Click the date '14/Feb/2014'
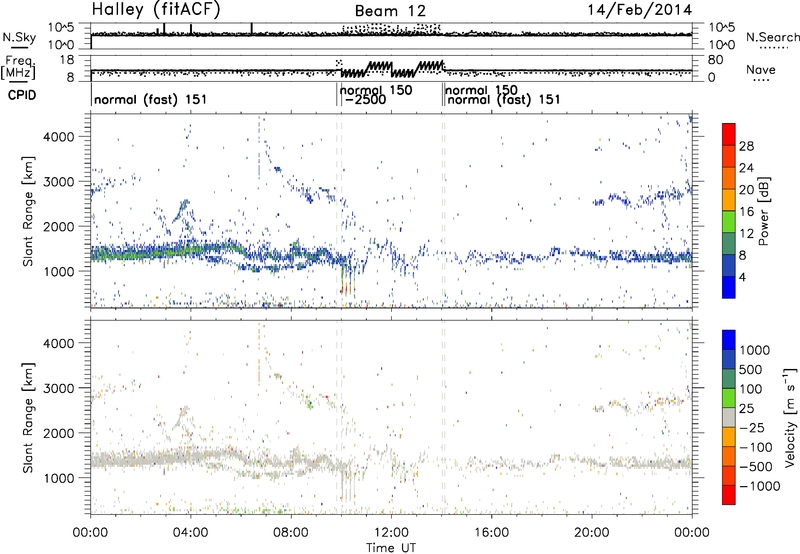800x554 pixels. [x=640, y=10]
